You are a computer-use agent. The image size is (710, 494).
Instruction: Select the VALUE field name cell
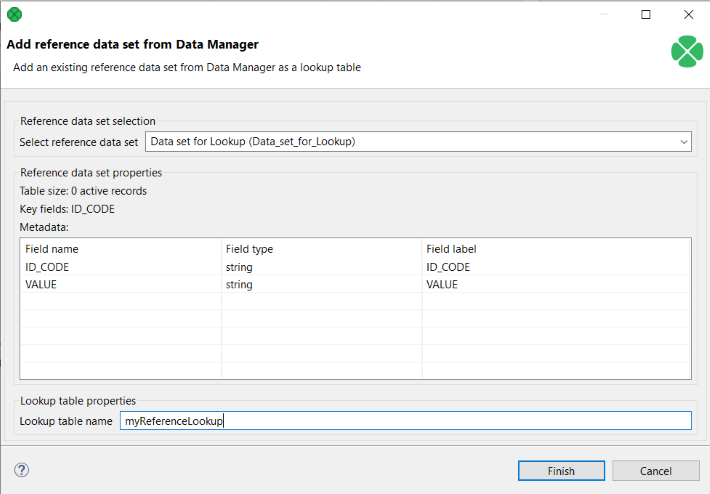coord(41,285)
